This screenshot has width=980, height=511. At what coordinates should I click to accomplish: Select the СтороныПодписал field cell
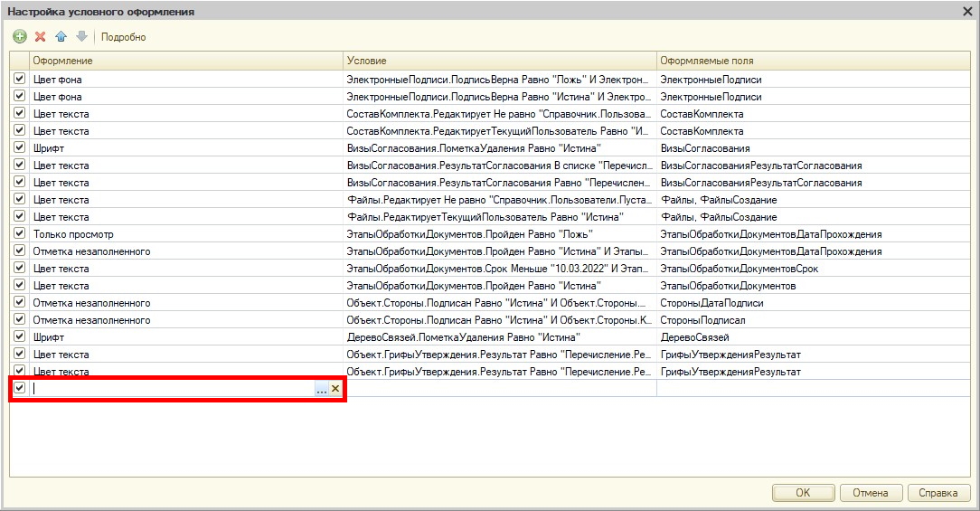(x=814, y=319)
